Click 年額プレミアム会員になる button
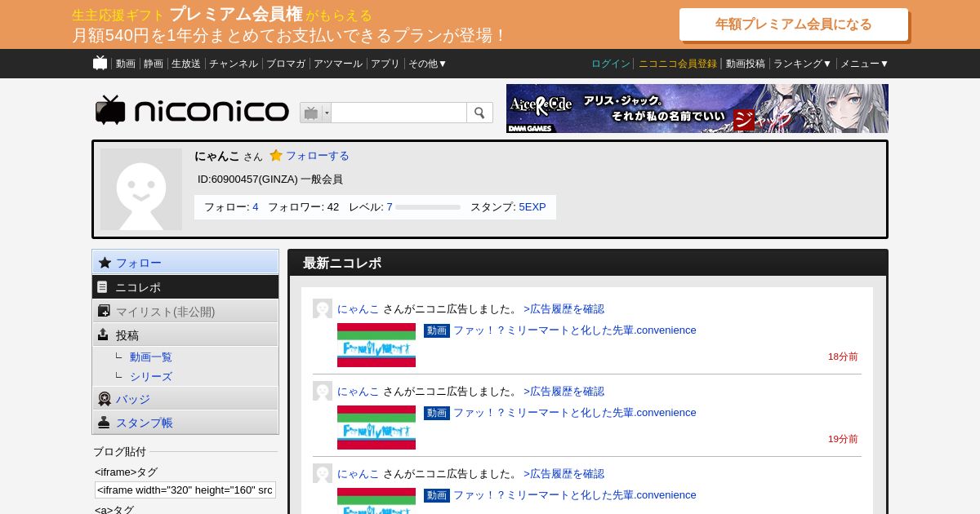 pos(794,24)
